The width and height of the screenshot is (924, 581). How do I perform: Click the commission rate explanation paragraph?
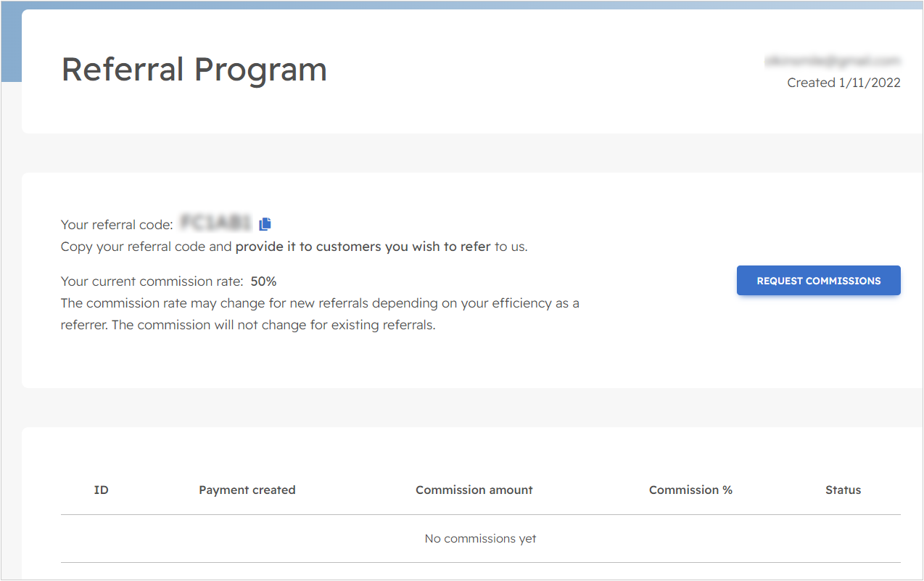(319, 313)
